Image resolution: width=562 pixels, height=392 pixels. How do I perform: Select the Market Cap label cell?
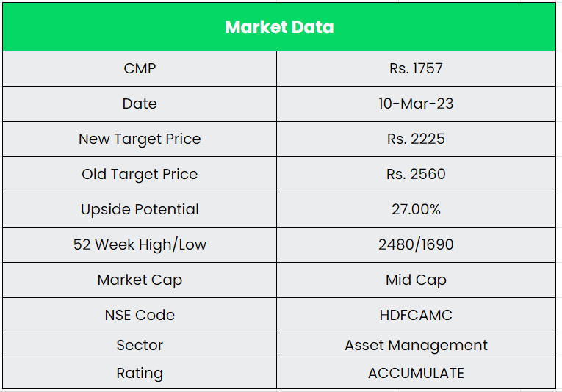pyautogui.click(x=140, y=280)
